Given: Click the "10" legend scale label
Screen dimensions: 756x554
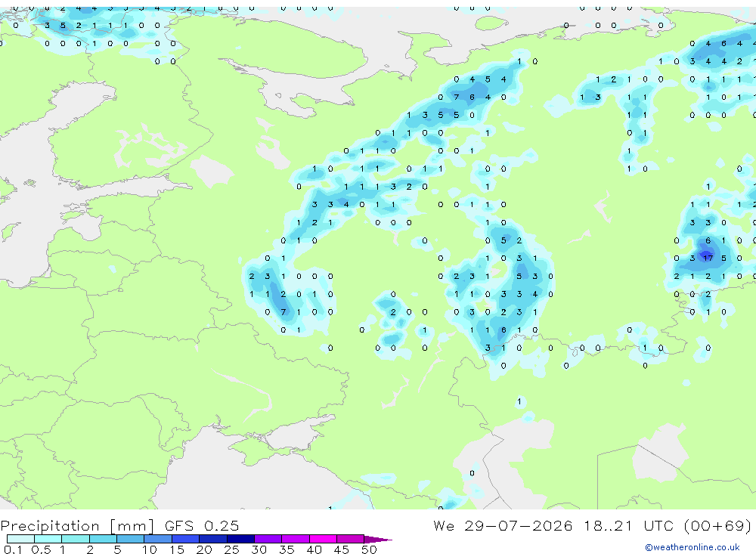Looking at the screenshot, I should click(150, 549).
